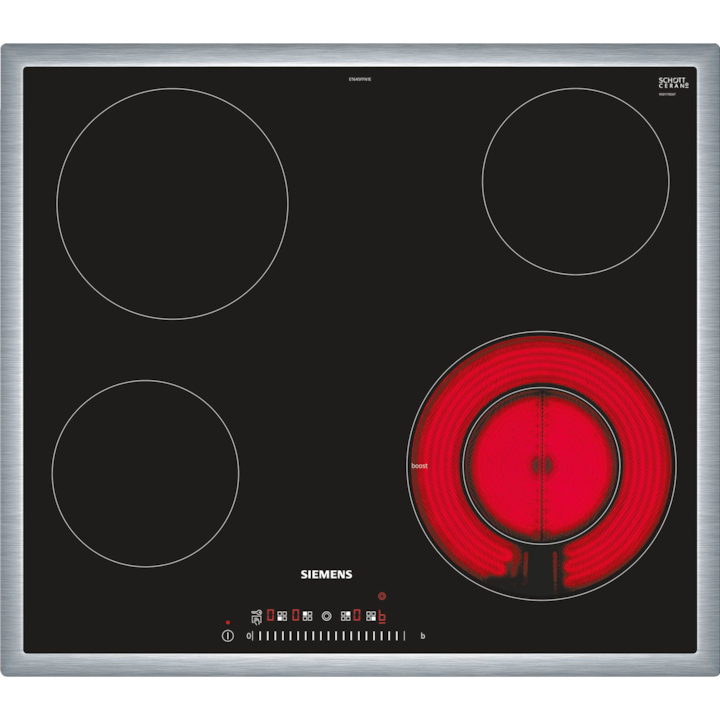Click the SIEMENS brand logo
The width and height of the screenshot is (720, 720).
pos(326,575)
